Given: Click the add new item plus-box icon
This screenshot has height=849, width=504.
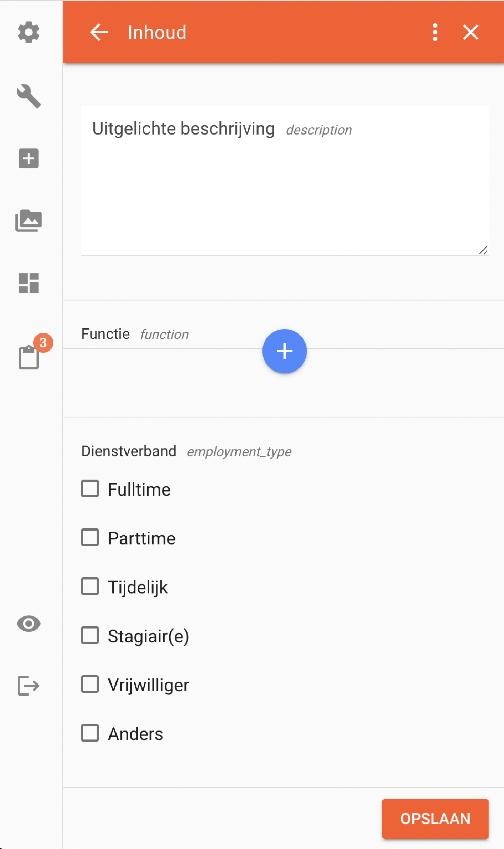Looking at the screenshot, I should pyautogui.click(x=29, y=158).
